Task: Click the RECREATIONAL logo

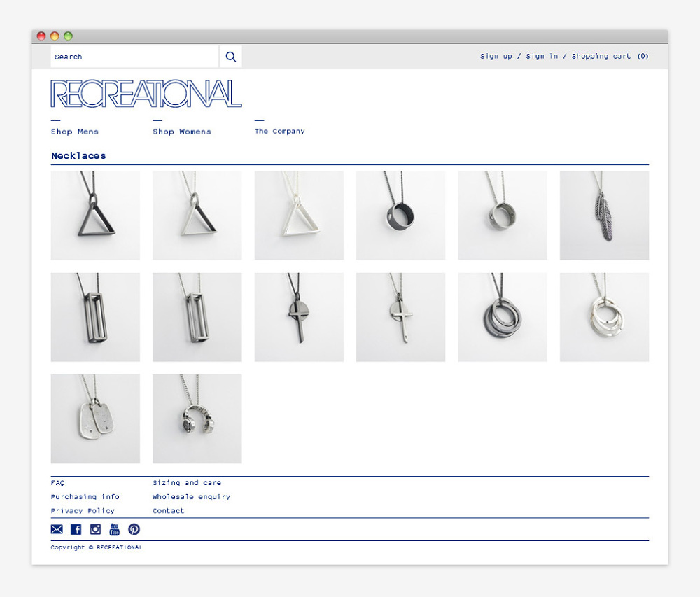Action: pos(146,94)
